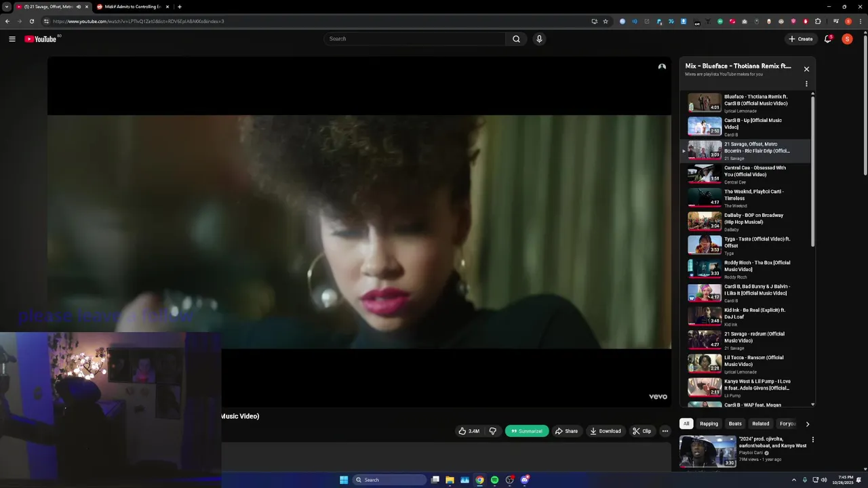Play 21 Savage redrum from the mix
The height and width of the screenshot is (488, 868).
(746, 340)
